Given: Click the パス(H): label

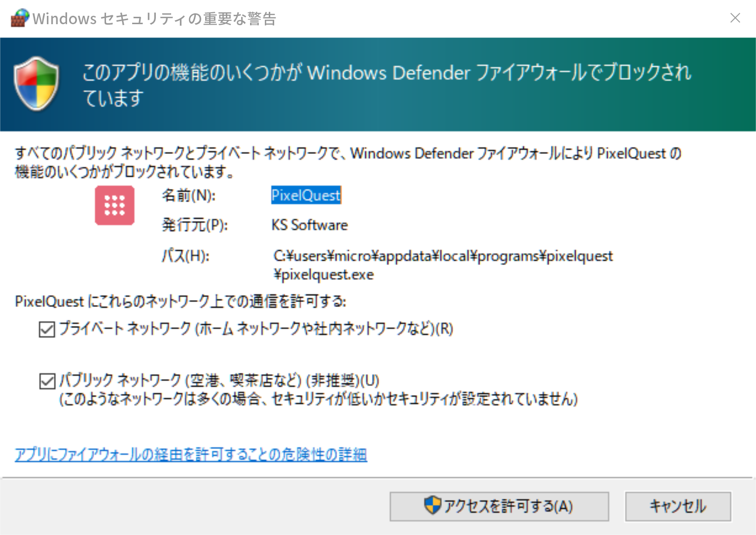Looking at the screenshot, I should (x=185, y=256).
